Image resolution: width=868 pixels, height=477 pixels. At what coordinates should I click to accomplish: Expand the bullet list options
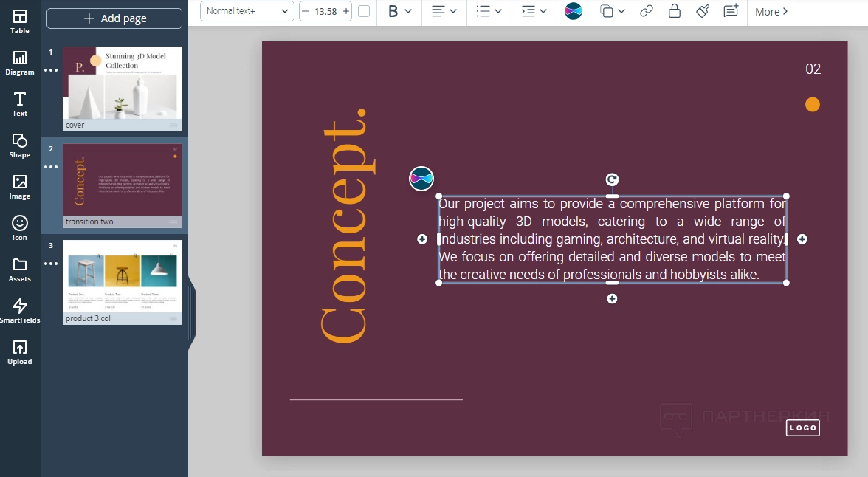coord(489,11)
